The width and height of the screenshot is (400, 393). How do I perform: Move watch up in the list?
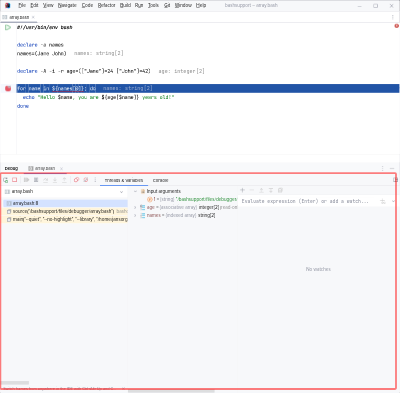[x=261, y=190]
